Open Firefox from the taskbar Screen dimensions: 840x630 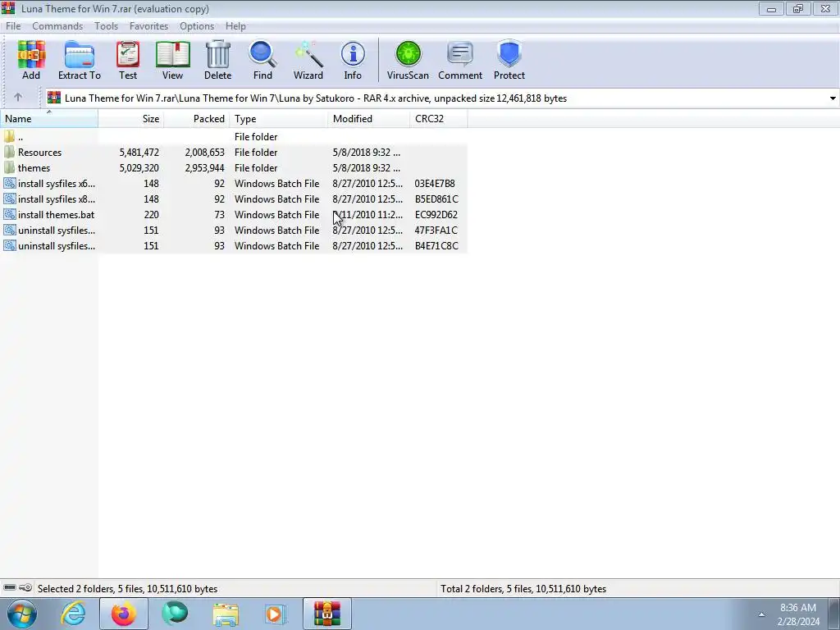[x=123, y=614]
